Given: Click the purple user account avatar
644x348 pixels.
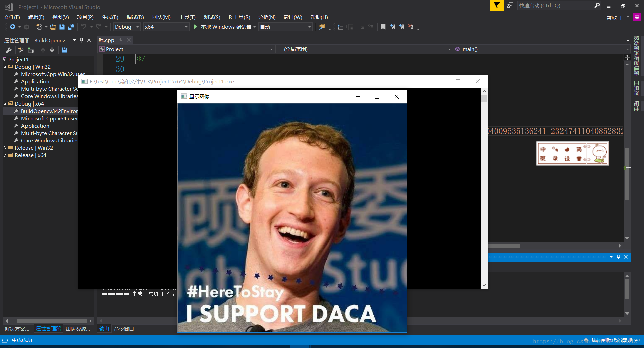Looking at the screenshot, I should 637,17.
